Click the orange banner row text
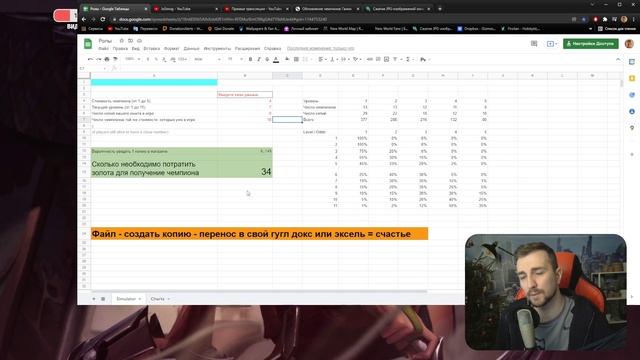Image resolution: width=640 pixels, height=360 pixels. [259, 234]
